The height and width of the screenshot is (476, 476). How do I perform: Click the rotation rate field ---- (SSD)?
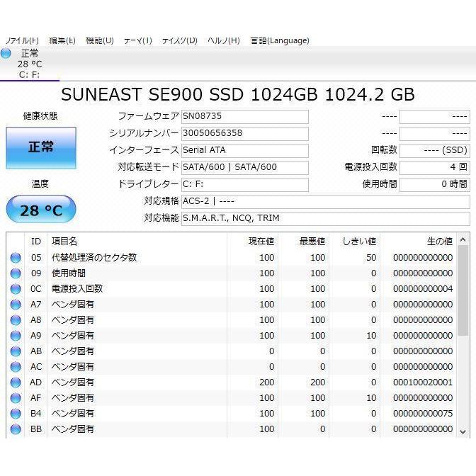pyautogui.click(x=435, y=151)
